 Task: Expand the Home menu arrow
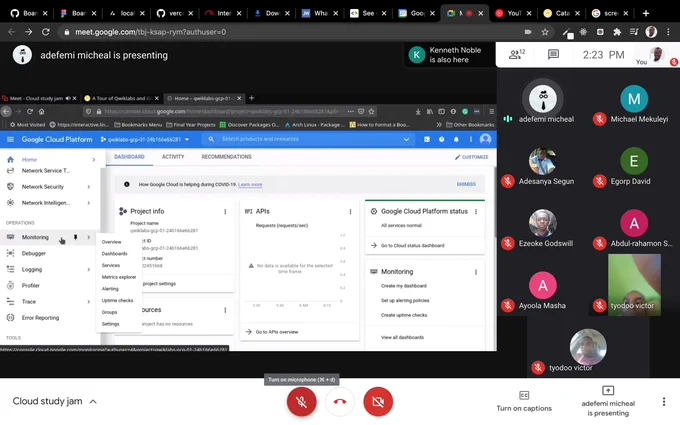pos(94,160)
